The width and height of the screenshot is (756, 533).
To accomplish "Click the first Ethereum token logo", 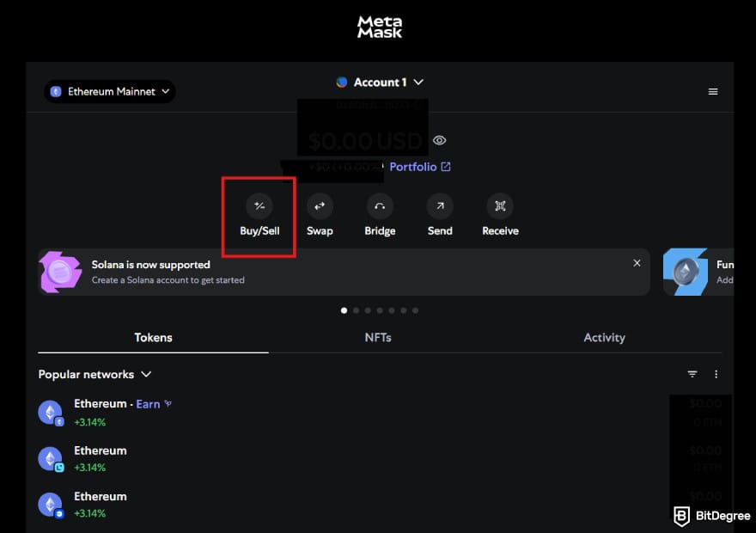I will [50, 413].
